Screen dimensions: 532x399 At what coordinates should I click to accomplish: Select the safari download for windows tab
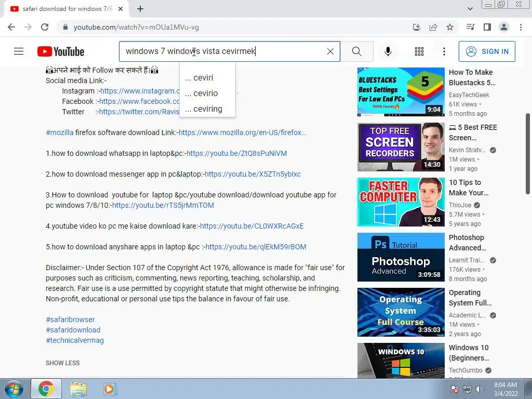click(x=66, y=9)
